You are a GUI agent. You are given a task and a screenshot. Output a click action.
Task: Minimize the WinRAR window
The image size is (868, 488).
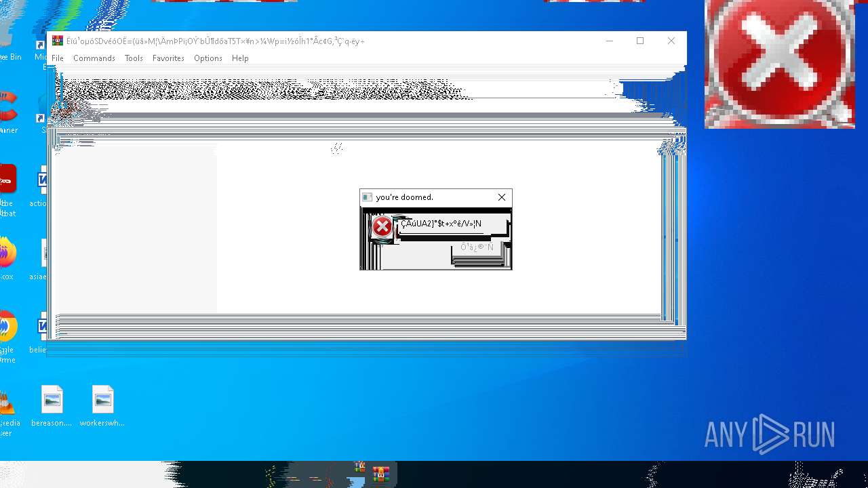pos(609,41)
